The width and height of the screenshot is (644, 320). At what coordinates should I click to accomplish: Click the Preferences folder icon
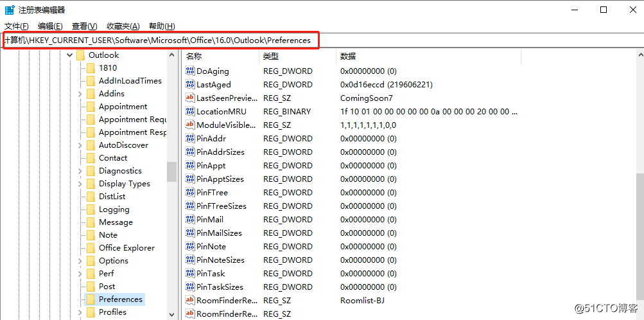click(x=91, y=299)
